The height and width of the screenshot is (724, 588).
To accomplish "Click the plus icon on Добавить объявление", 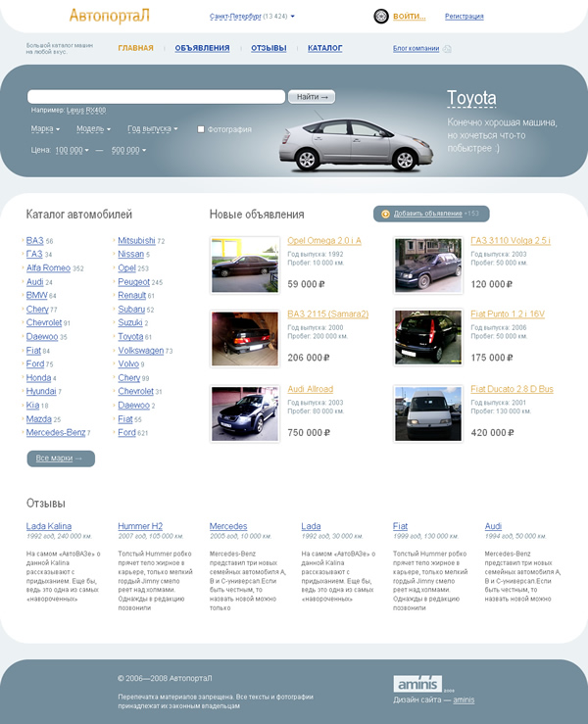I will pos(385,214).
